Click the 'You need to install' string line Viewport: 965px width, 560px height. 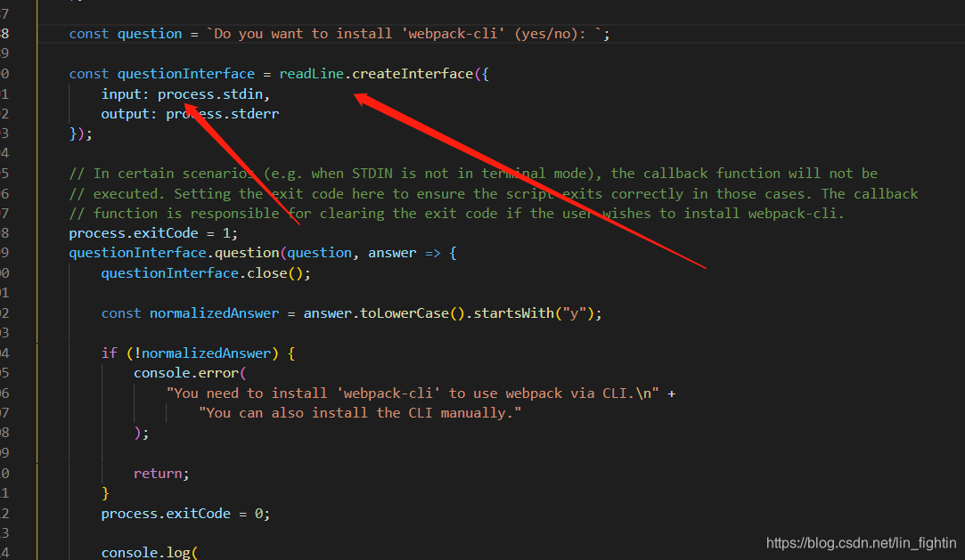413,393
